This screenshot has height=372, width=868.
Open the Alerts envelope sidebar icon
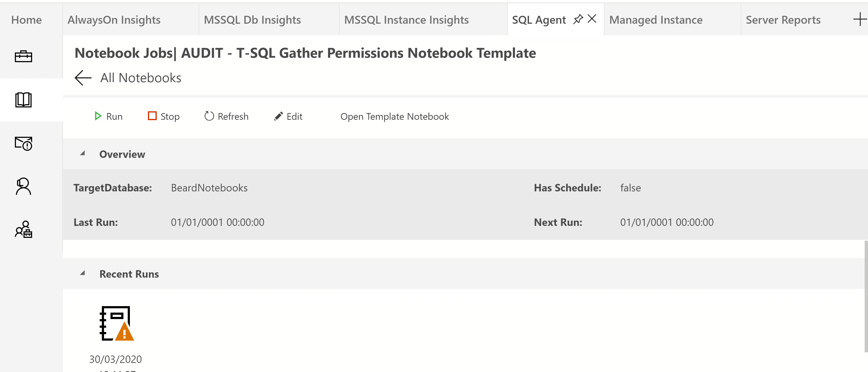pos(23,143)
